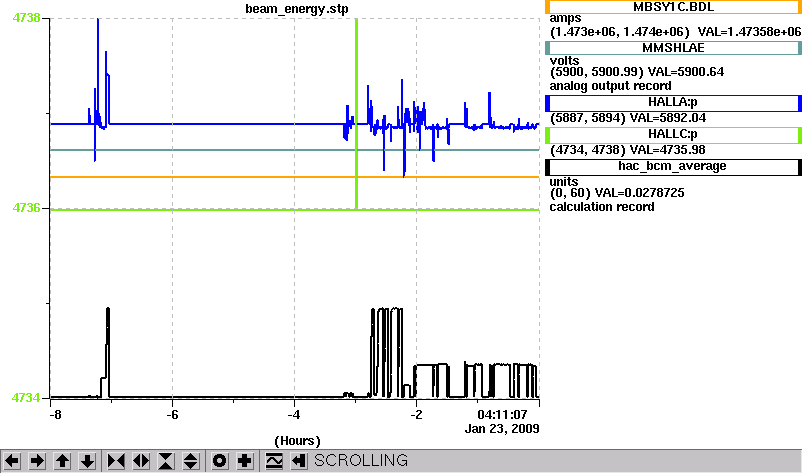
Task: Click the plus icon in the toolbar
Action: point(244,461)
